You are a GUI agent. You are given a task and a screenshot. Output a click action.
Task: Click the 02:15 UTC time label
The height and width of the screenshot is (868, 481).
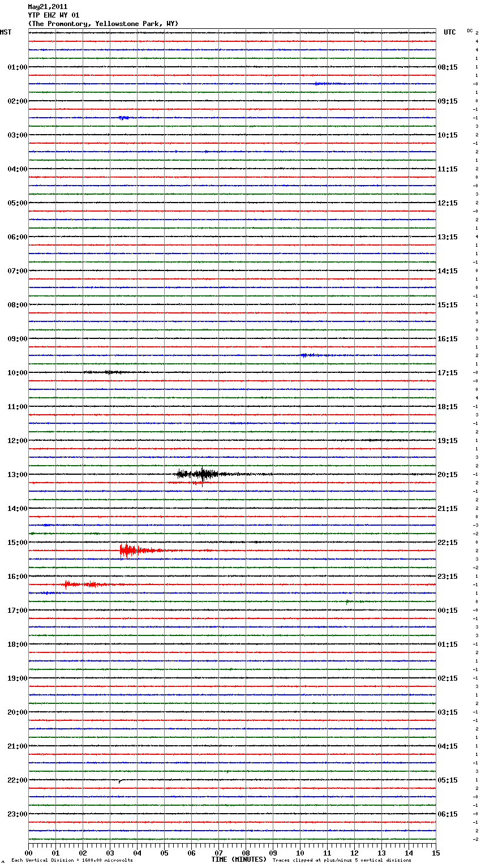(x=448, y=678)
